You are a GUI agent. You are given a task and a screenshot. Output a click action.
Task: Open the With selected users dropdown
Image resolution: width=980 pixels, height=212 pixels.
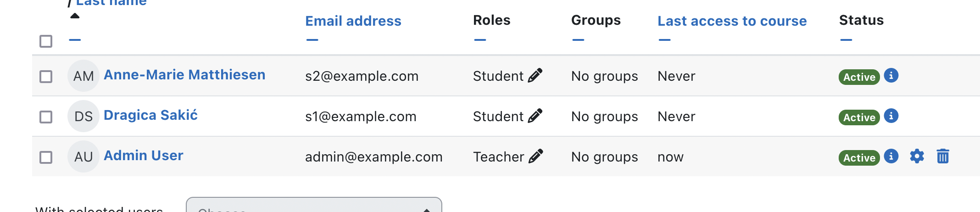pyautogui.click(x=314, y=205)
